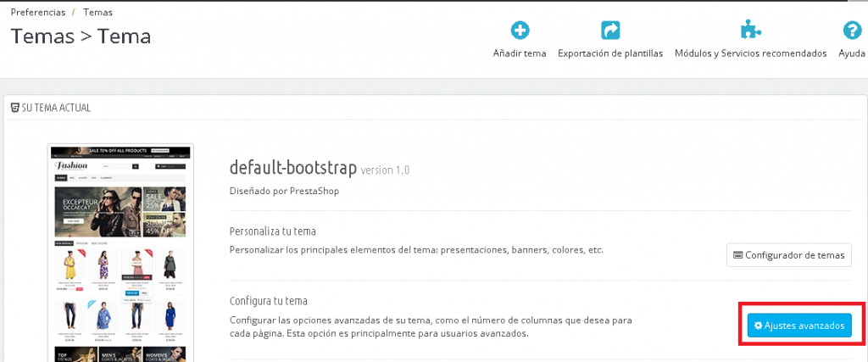The image size is (868, 362).
Task: Click the puzzle piece modules icon
Action: click(x=750, y=31)
